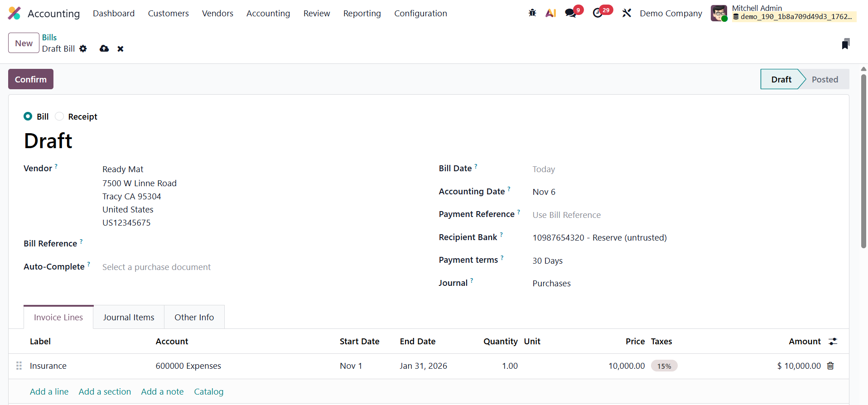Click the Add a line link
Viewport: 868px width, 405px height.
49,391
